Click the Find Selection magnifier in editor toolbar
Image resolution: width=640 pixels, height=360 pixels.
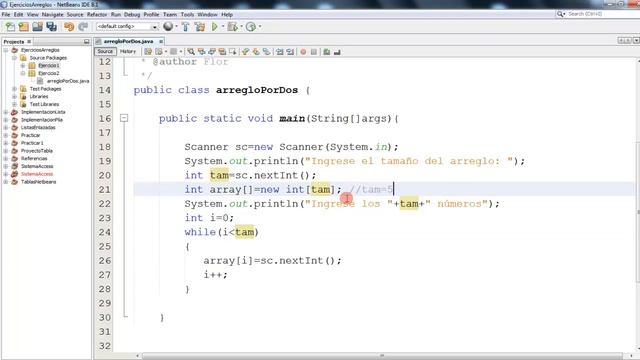(x=191, y=52)
